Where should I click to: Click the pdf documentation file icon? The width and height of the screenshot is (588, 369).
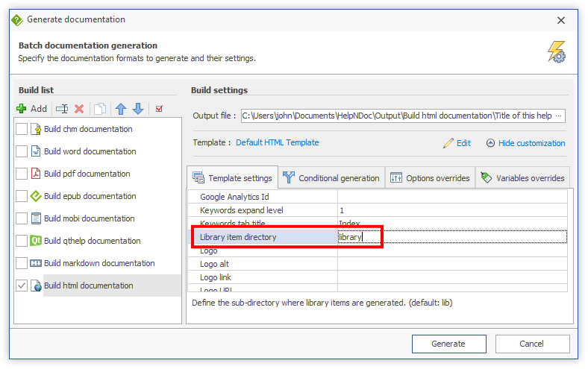tap(36, 174)
